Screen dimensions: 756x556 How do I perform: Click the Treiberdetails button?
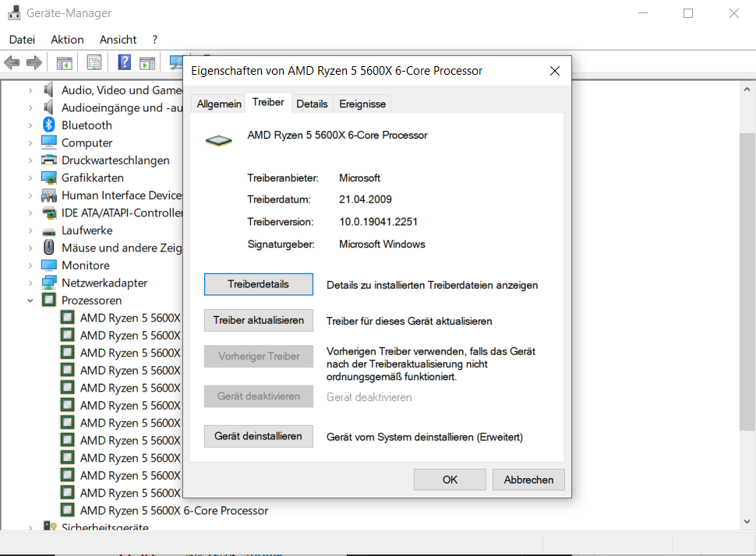click(259, 284)
